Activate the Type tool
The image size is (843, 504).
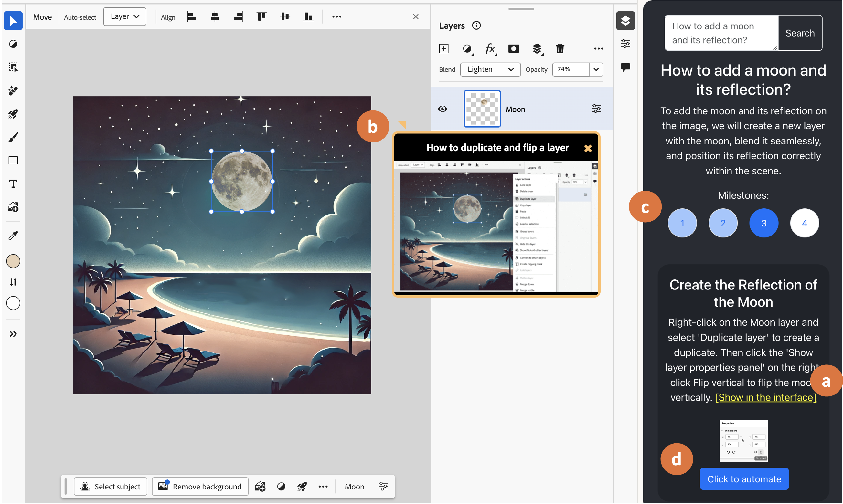[13, 184]
